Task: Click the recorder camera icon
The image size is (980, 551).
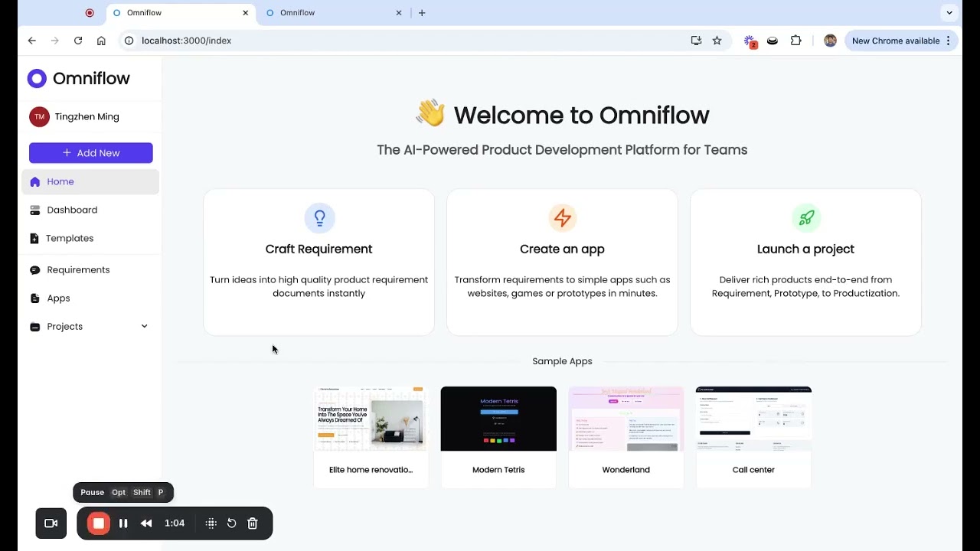Action: [x=51, y=523]
